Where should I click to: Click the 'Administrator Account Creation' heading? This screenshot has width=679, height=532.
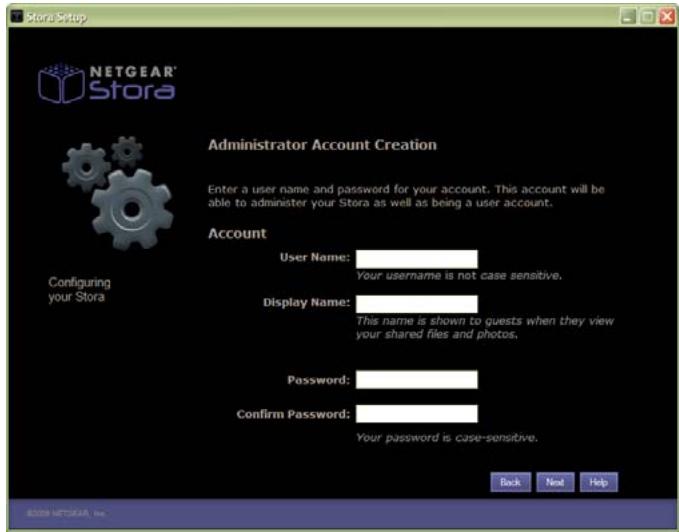click(x=322, y=145)
